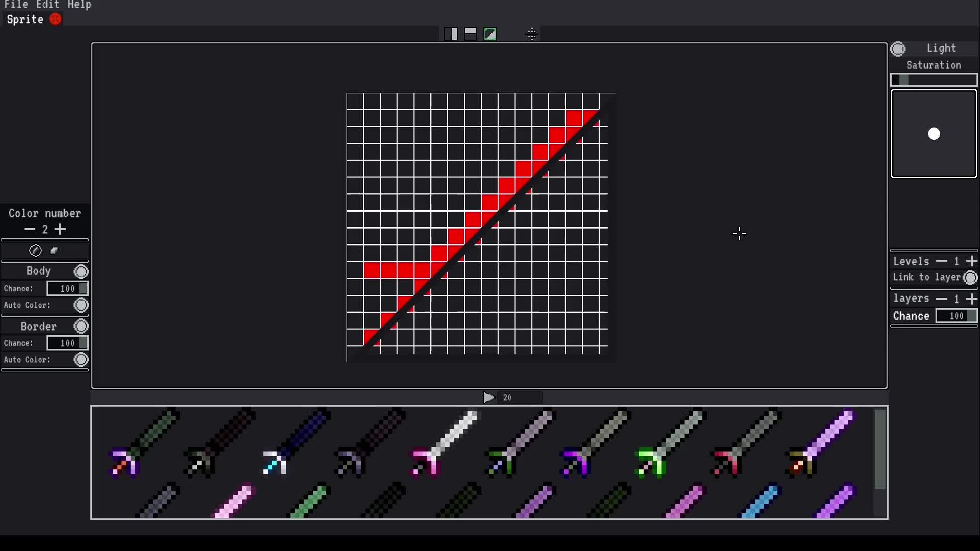Select the eraser tool
Image resolution: width=980 pixels, height=551 pixels.
(54, 251)
